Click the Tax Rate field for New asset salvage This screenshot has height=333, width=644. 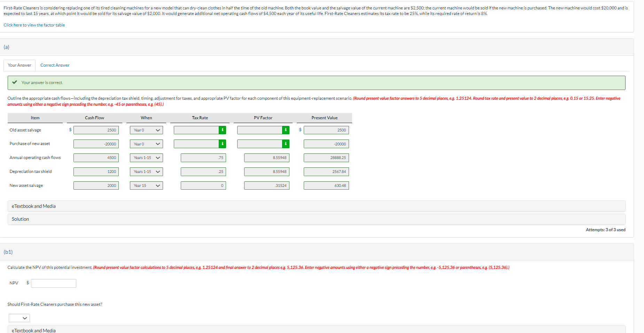coord(203,185)
